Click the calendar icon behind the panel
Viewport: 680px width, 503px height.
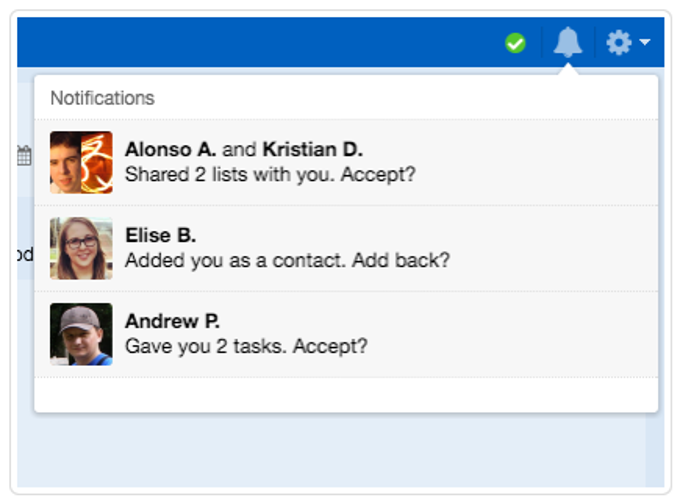click(x=24, y=156)
